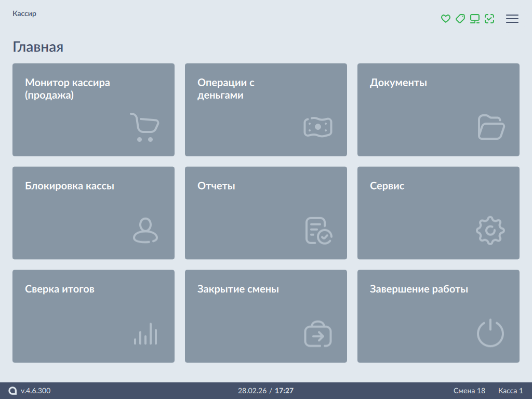The width and height of the screenshot is (532, 399).
Task: Click the version label v.4.6.300
Action: pos(36,391)
